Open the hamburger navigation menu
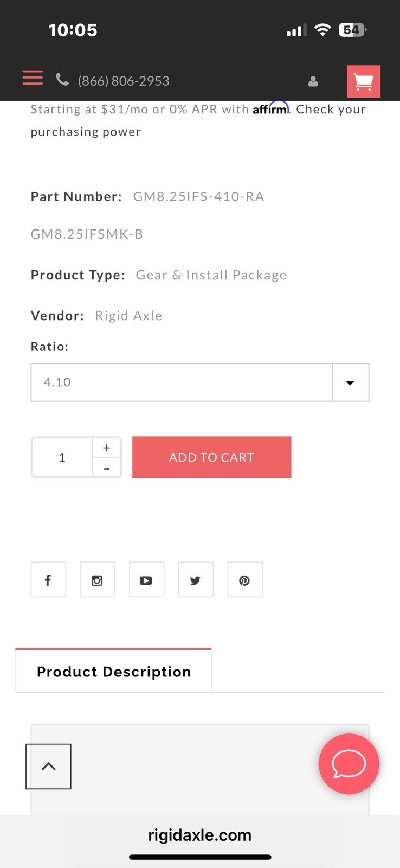 (x=33, y=78)
